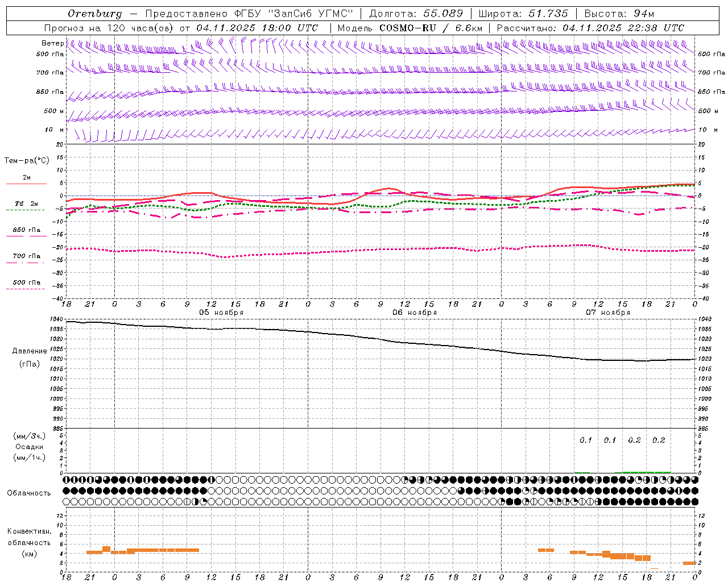Click the Высота: 94м value

[x=619, y=14]
